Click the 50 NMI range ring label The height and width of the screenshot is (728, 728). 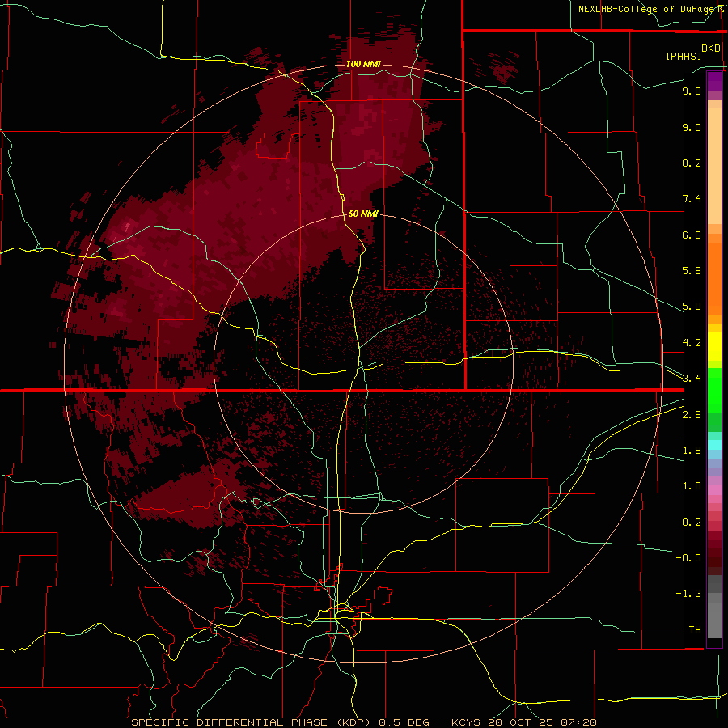tap(363, 214)
